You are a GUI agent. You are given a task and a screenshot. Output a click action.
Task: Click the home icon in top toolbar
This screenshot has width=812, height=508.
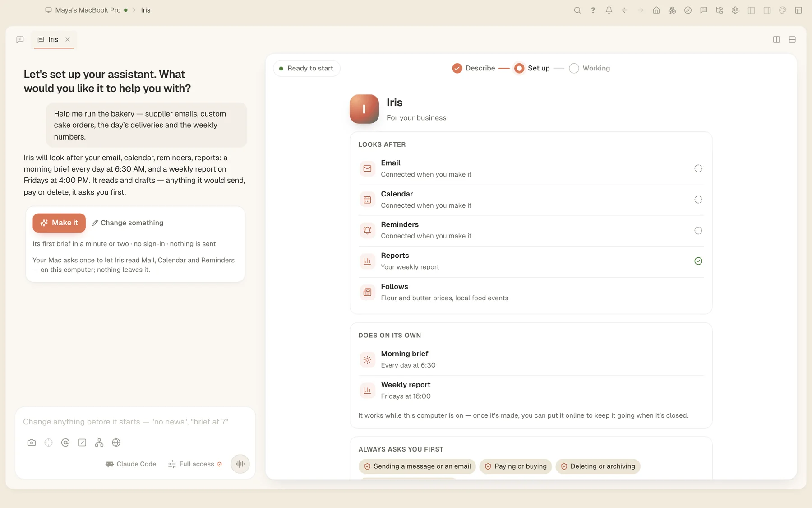click(656, 10)
